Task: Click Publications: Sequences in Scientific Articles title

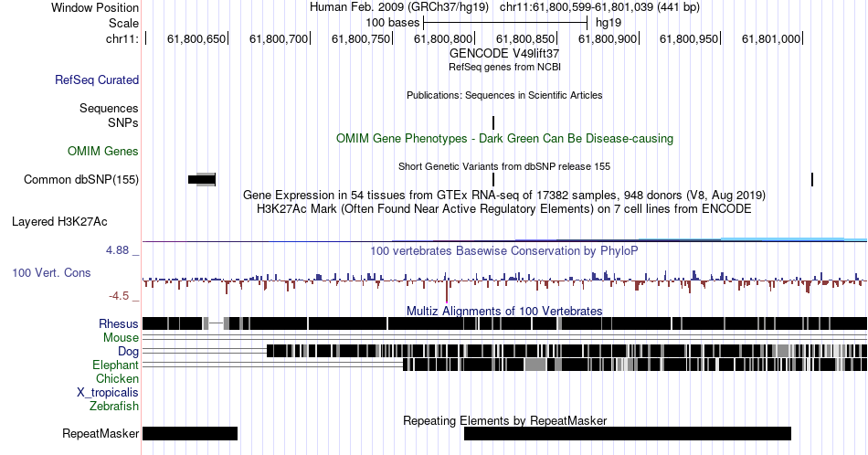Action: pyautogui.click(x=504, y=95)
